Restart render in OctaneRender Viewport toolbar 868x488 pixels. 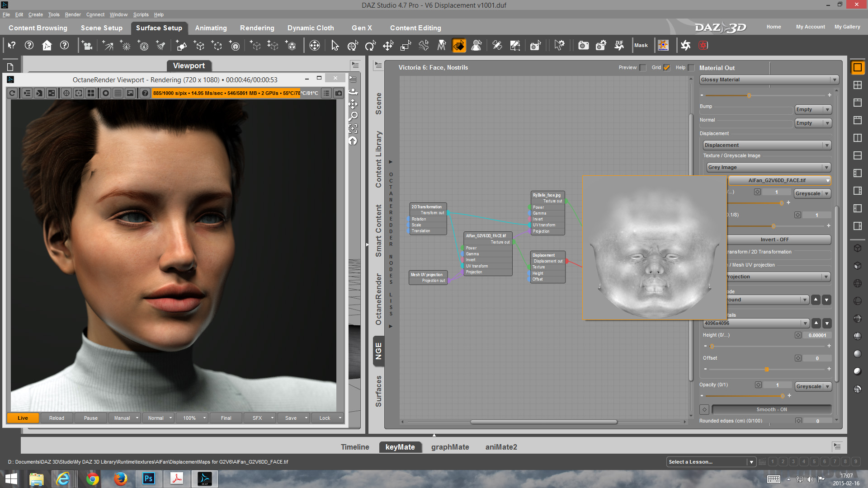(13, 93)
